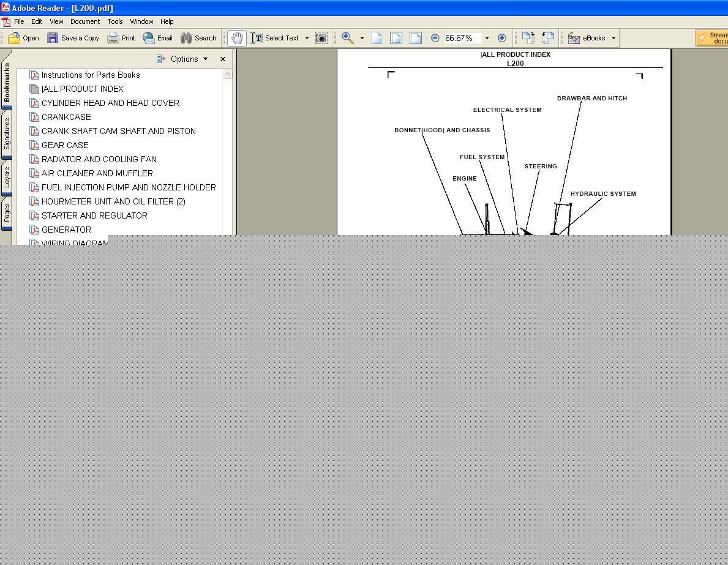Open zoom percentage dropdown arrow
This screenshot has width=728, height=565.
point(487,38)
